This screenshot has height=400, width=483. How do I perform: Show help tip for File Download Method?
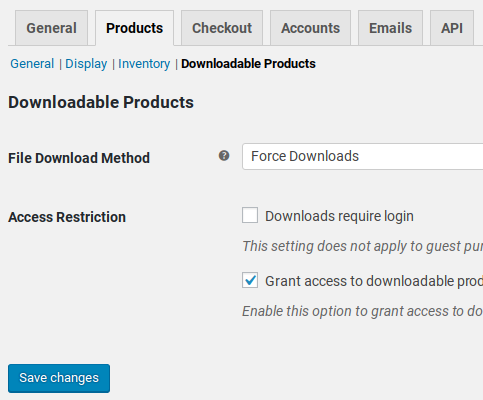click(224, 155)
